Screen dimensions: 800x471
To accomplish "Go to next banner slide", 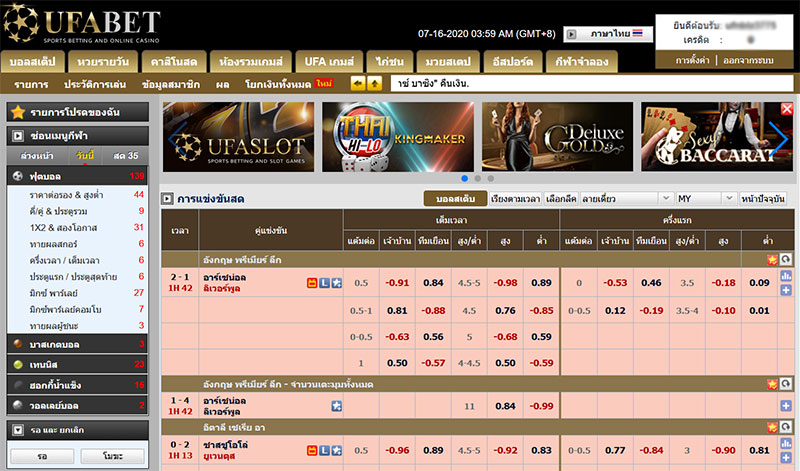I will (x=779, y=138).
